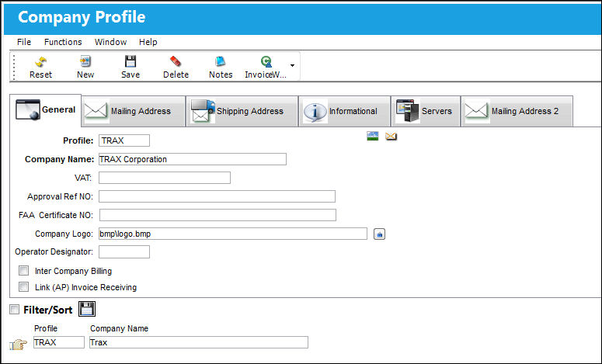Open the Informational tab

click(344, 111)
